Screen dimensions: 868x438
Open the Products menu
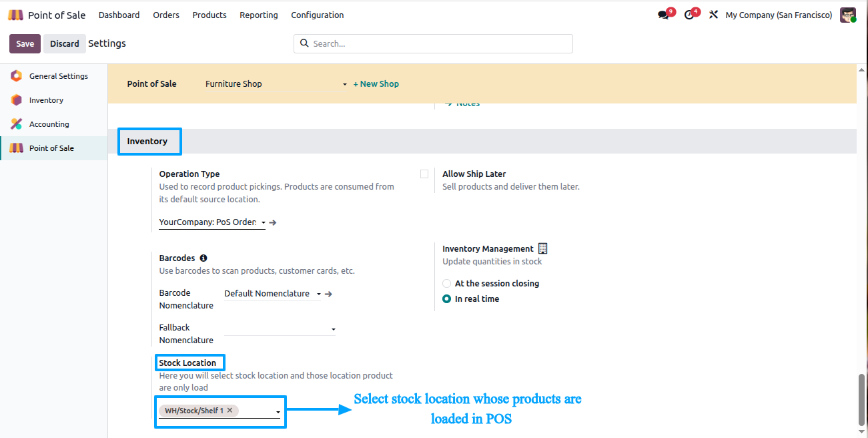point(209,15)
